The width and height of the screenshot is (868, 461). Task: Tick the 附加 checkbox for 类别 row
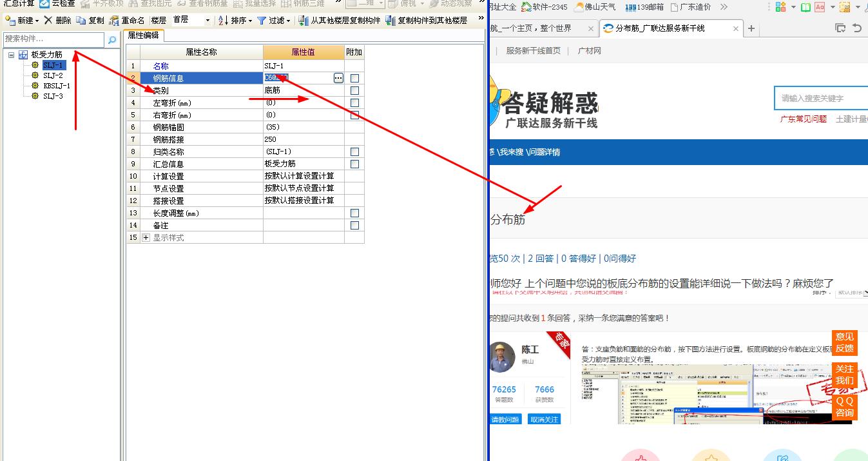click(x=354, y=90)
